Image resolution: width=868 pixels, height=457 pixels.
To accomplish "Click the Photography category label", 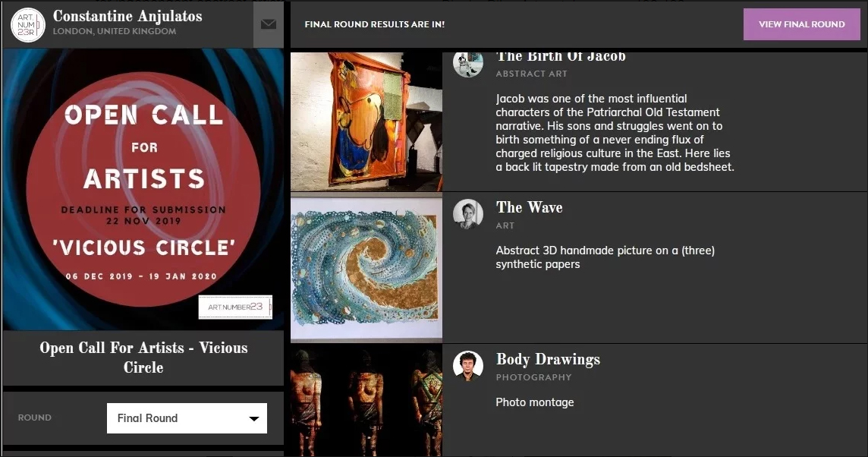I will point(533,377).
